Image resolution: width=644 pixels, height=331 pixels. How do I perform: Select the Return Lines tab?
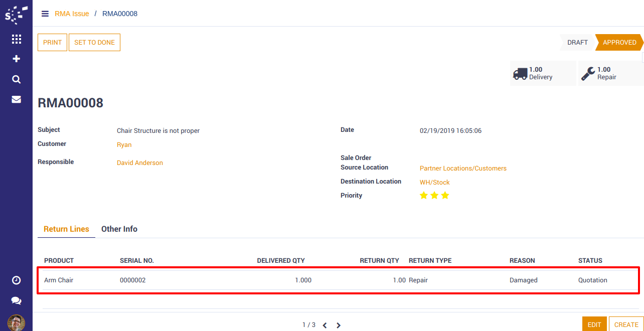pyautogui.click(x=66, y=229)
